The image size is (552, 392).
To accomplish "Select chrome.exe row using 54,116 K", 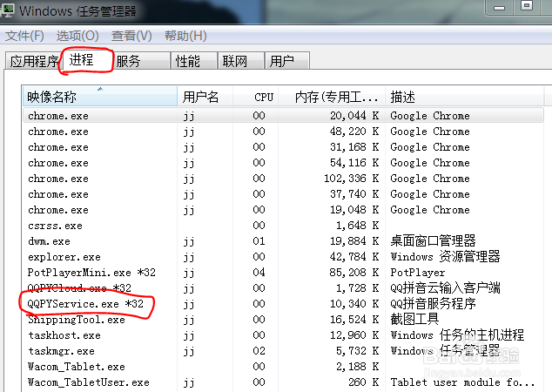I will pyautogui.click(x=283, y=163).
